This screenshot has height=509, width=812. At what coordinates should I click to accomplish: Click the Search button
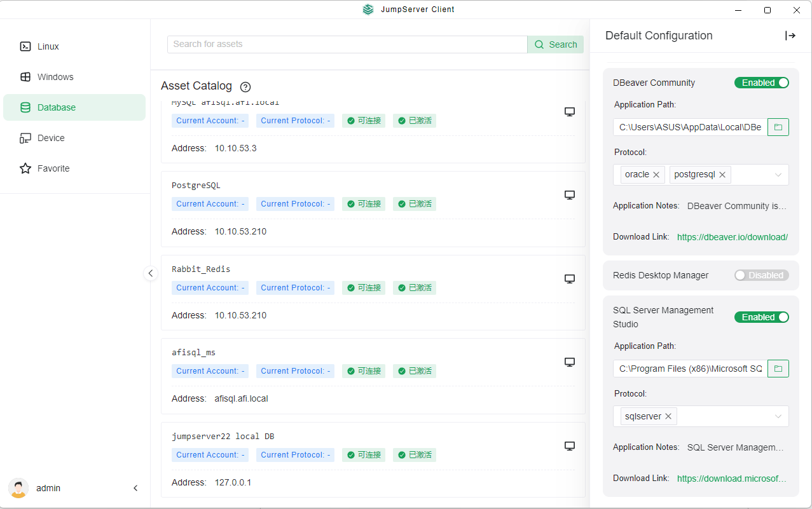coord(556,44)
